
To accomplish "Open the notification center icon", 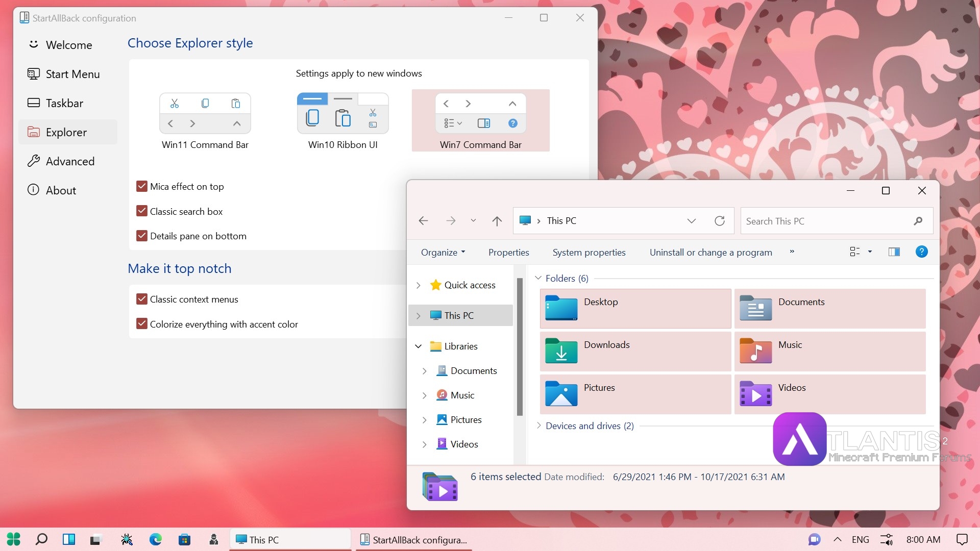I will (x=962, y=539).
